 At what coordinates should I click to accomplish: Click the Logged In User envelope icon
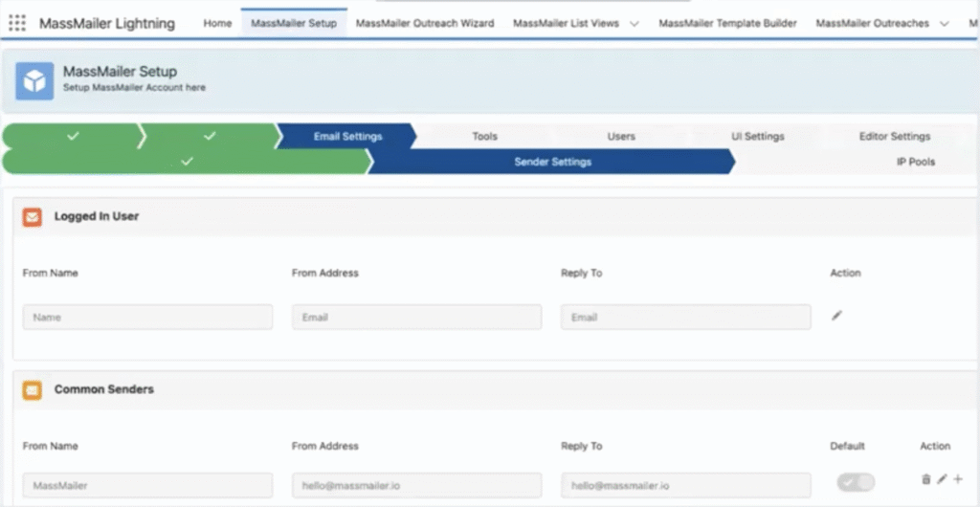(x=33, y=217)
